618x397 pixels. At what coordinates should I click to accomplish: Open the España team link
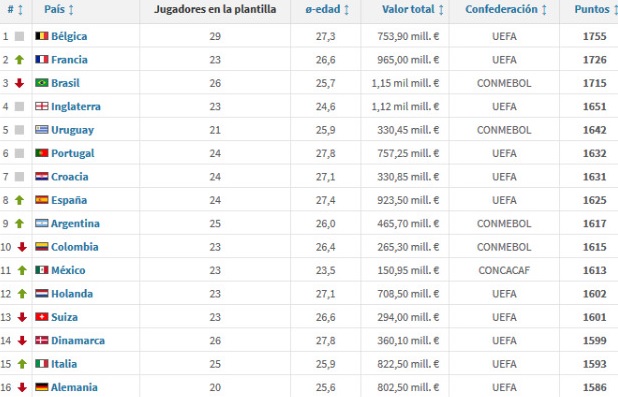(69, 200)
